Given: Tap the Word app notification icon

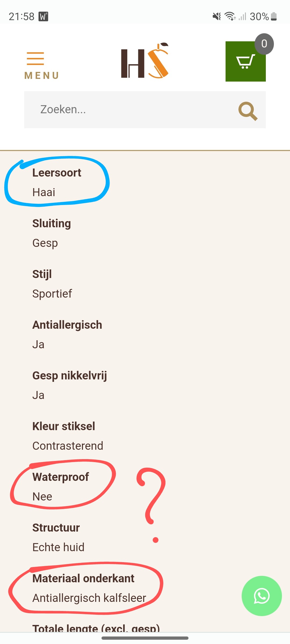Looking at the screenshot, I should (x=43, y=16).
